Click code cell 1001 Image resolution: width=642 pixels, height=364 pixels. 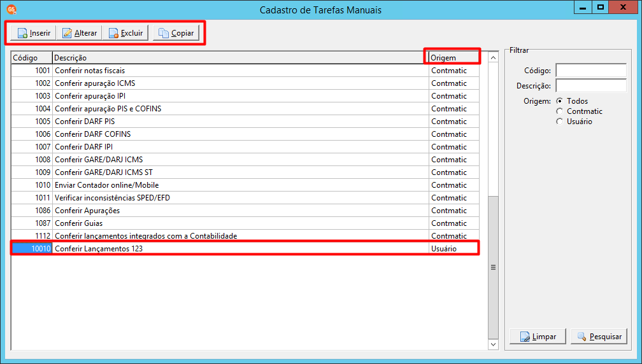coord(32,71)
